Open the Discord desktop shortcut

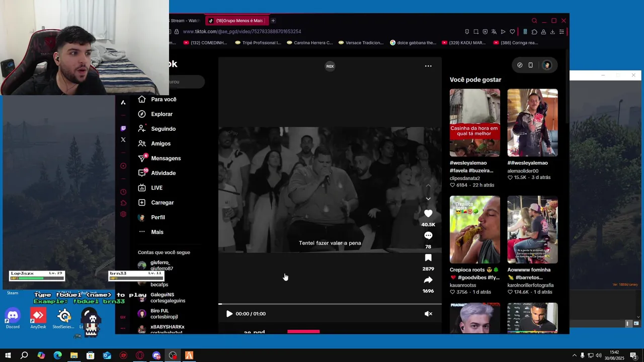pos(13,319)
